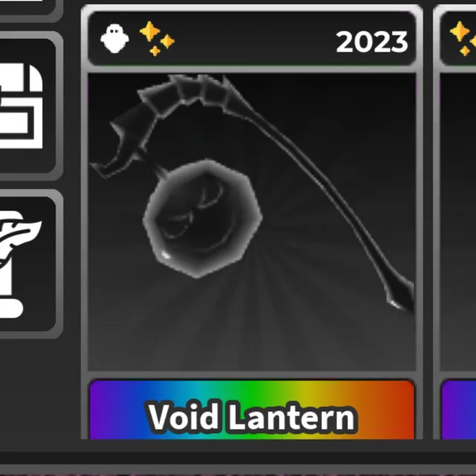The width and height of the screenshot is (476, 476).
Task: Click the dark header strip of the Void Lantern card
Action: (251, 39)
